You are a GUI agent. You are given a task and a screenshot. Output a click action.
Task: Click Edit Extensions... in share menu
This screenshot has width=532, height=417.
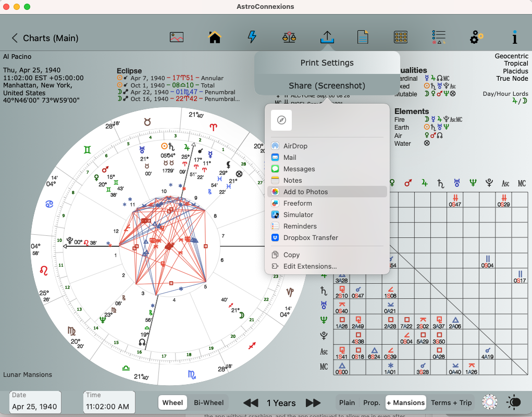click(x=310, y=267)
